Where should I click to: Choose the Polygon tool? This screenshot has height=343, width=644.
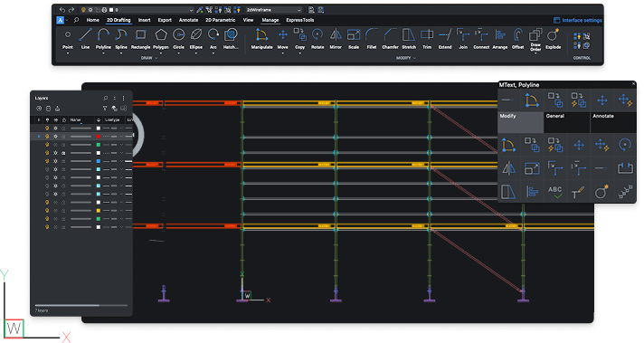(161, 39)
